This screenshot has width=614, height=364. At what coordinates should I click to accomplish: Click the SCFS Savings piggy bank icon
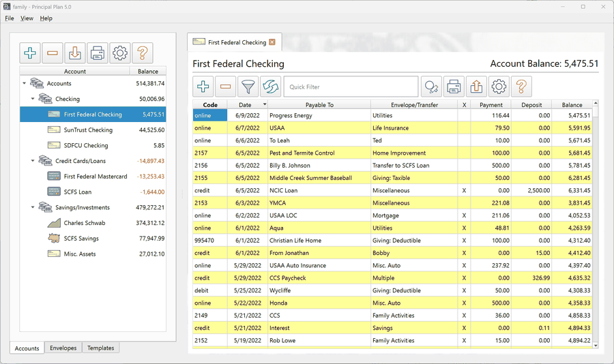click(54, 238)
